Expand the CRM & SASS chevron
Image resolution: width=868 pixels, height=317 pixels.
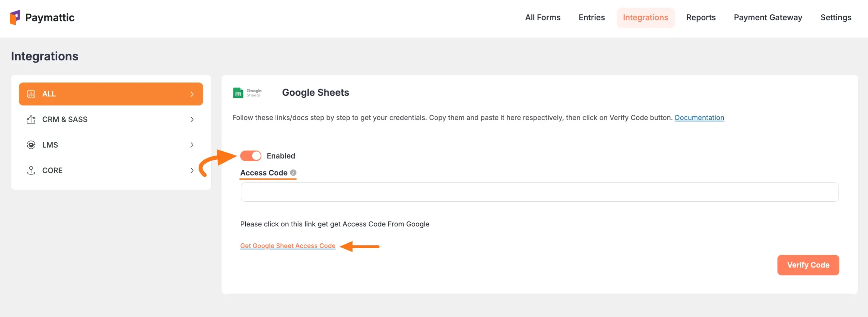click(192, 119)
